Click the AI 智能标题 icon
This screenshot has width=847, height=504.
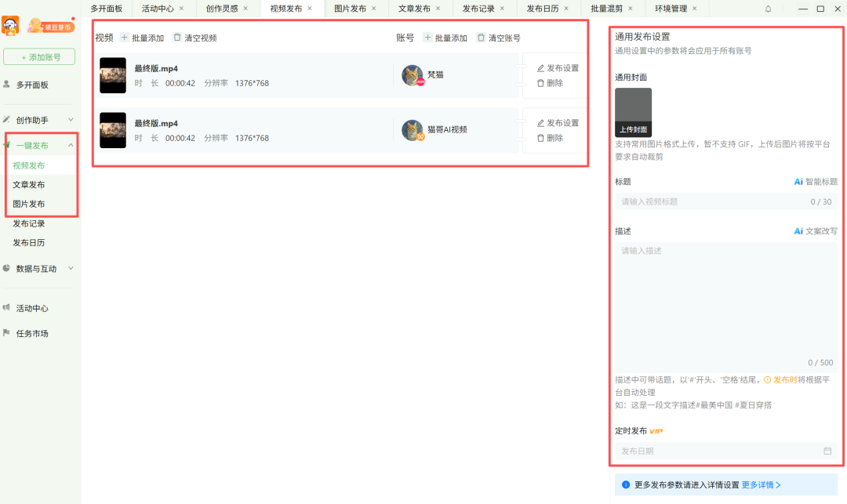(x=799, y=181)
